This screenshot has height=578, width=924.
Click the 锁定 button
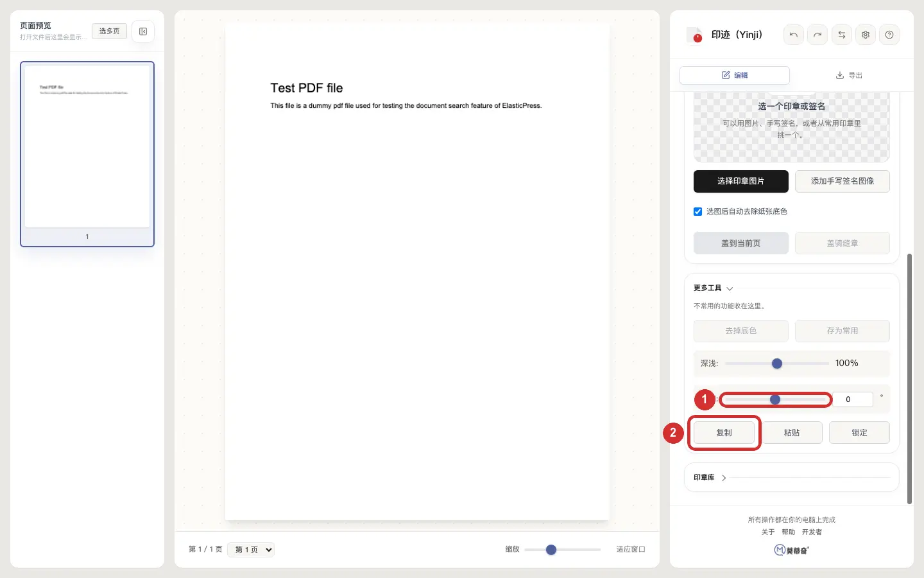[859, 433]
